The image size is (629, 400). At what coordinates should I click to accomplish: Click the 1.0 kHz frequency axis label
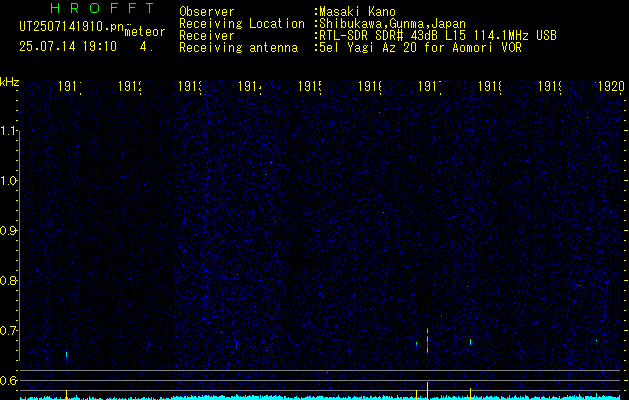point(8,181)
